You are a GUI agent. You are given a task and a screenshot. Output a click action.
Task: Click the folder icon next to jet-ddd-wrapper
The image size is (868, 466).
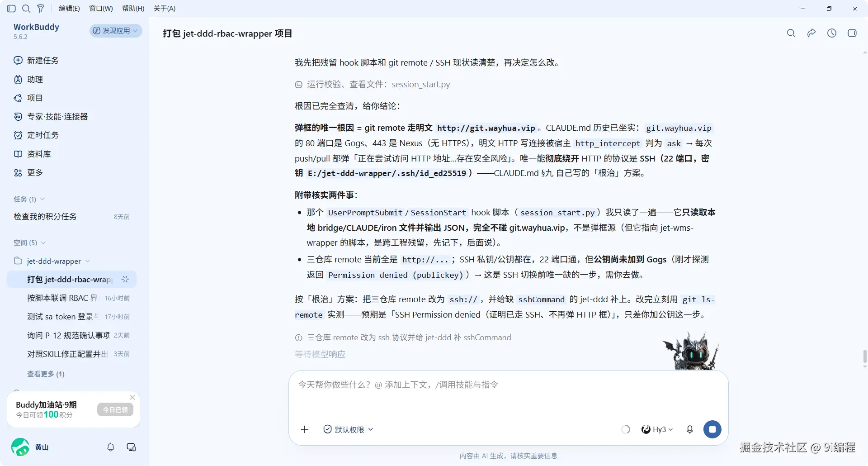18,261
